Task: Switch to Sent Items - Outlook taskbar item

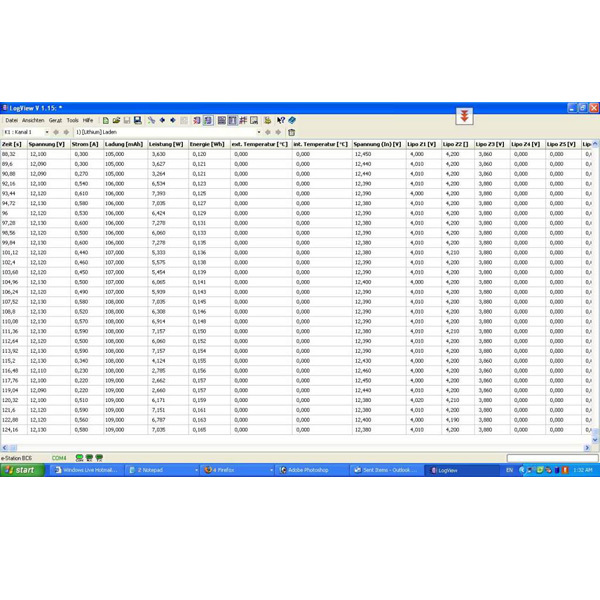Action: point(386,470)
